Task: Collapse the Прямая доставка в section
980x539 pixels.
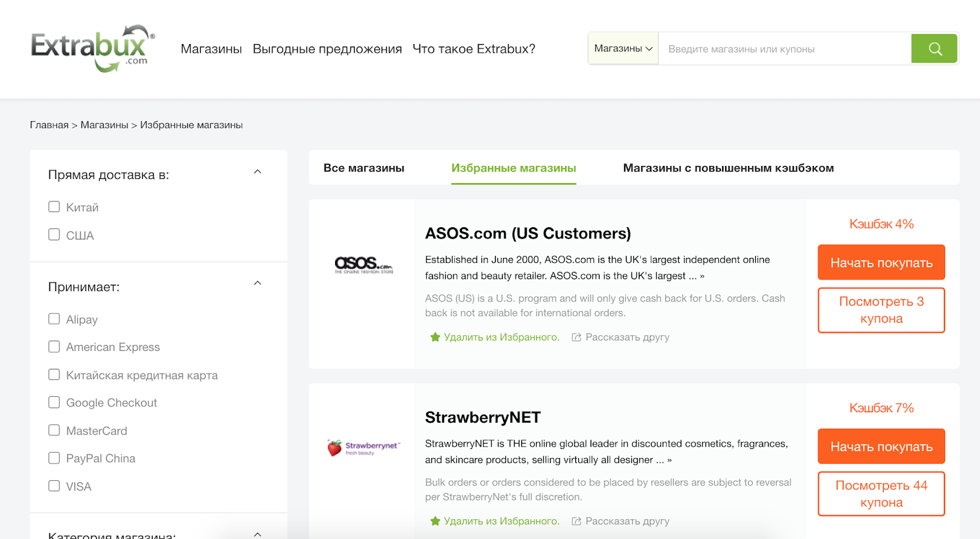Action: [258, 171]
